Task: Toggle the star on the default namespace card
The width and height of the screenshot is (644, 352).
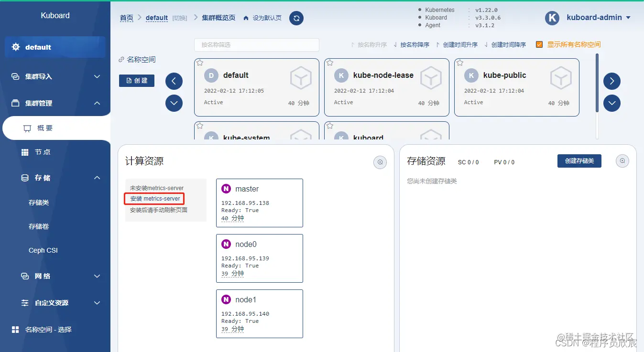Action: point(199,63)
